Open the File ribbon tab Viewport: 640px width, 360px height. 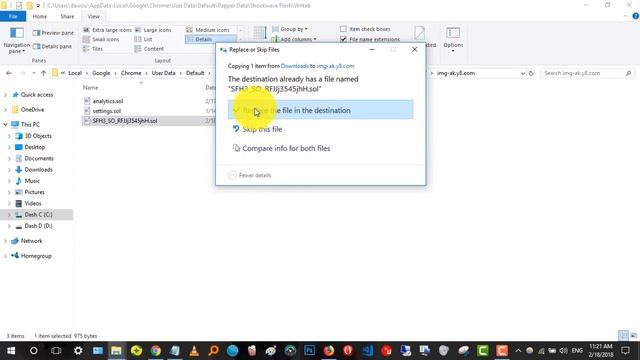point(13,16)
